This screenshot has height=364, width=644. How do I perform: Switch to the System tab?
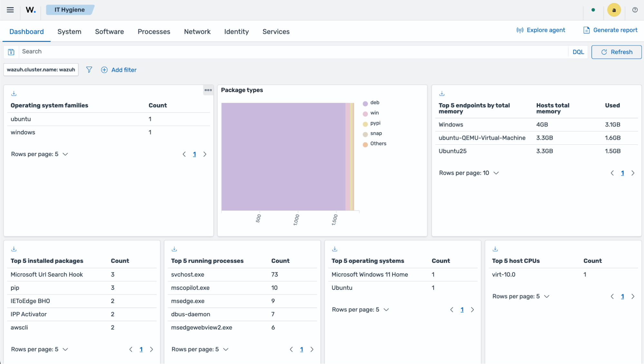(69, 32)
